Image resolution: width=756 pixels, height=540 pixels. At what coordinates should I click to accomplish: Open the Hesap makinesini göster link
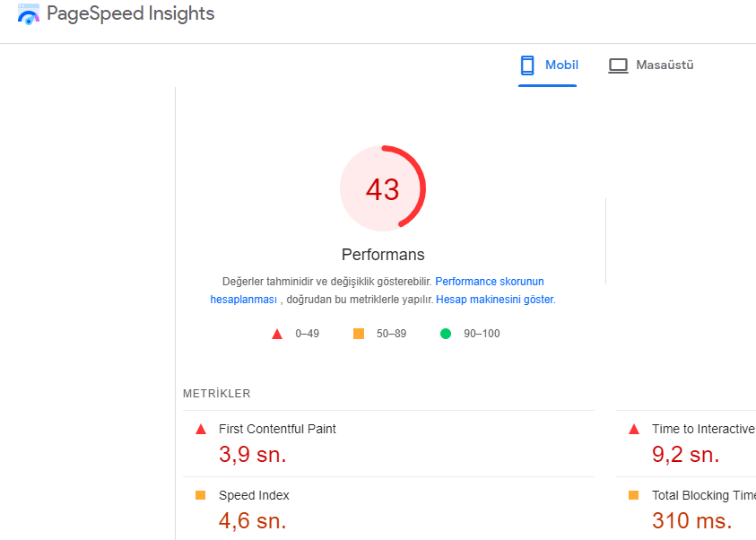[x=494, y=300]
